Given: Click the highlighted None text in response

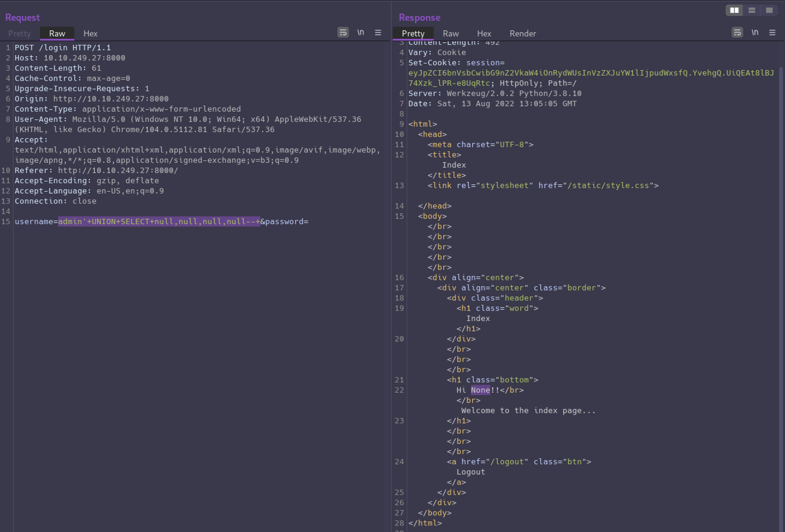Looking at the screenshot, I should click(x=480, y=390).
